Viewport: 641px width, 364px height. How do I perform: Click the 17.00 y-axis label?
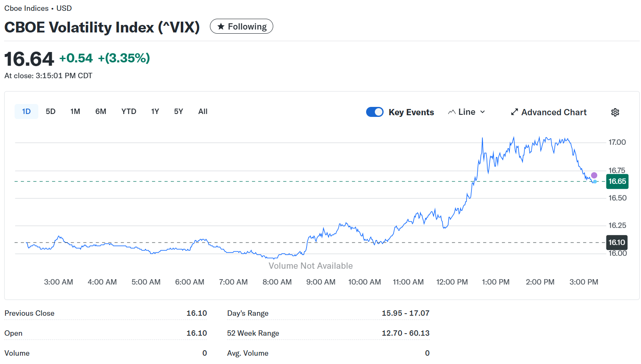pos(617,142)
